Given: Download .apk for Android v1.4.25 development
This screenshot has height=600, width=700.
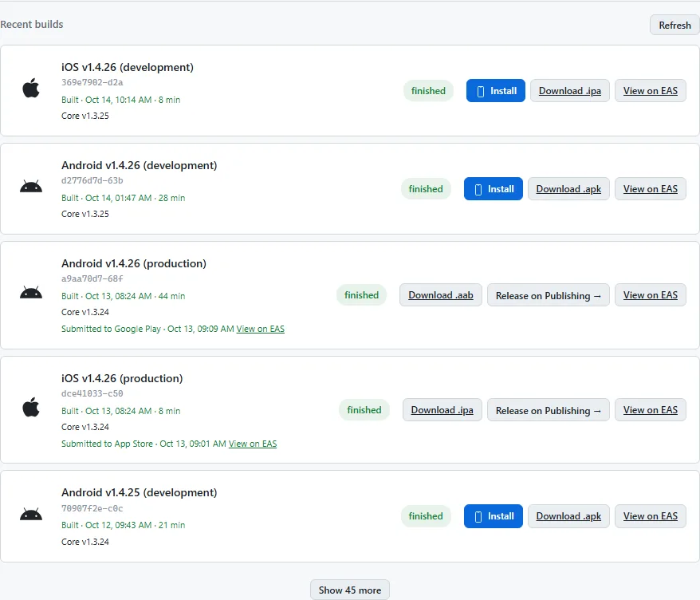Looking at the screenshot, I should [568, 516].
